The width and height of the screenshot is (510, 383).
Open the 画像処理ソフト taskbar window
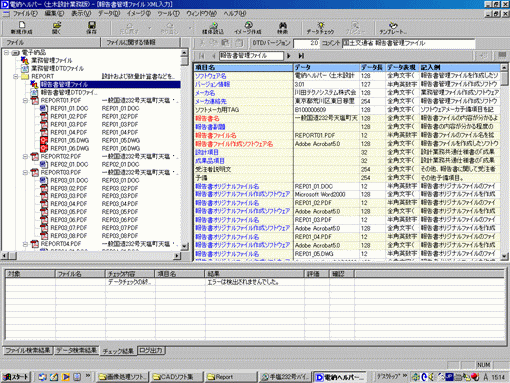(x=123, y=377)
